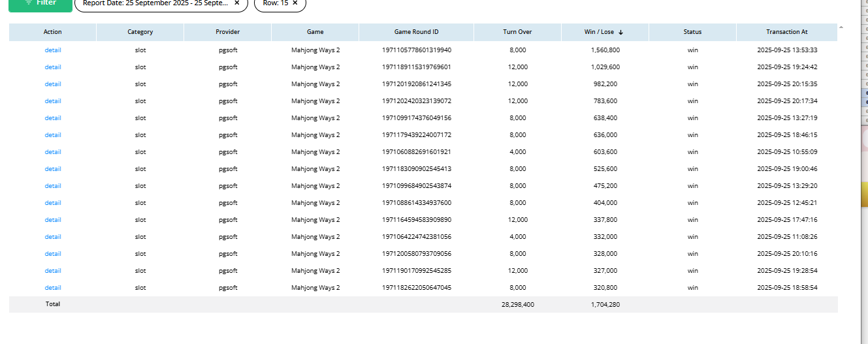Select the Win/Lose value 1,560,800
Viewport: 868px width, 344px height.
coord(605,50)
